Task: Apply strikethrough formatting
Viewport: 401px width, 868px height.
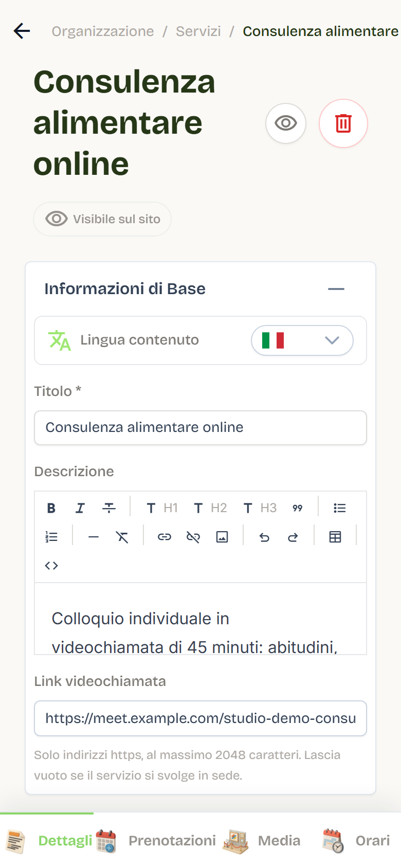Action: pos(109,508)
